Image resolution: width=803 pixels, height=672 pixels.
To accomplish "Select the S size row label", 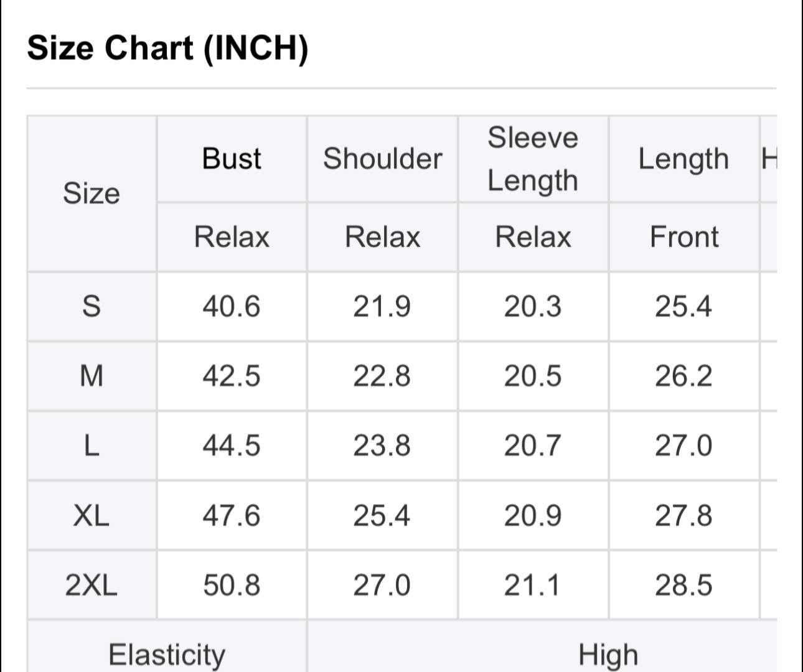I will click(x=92, y=306).
